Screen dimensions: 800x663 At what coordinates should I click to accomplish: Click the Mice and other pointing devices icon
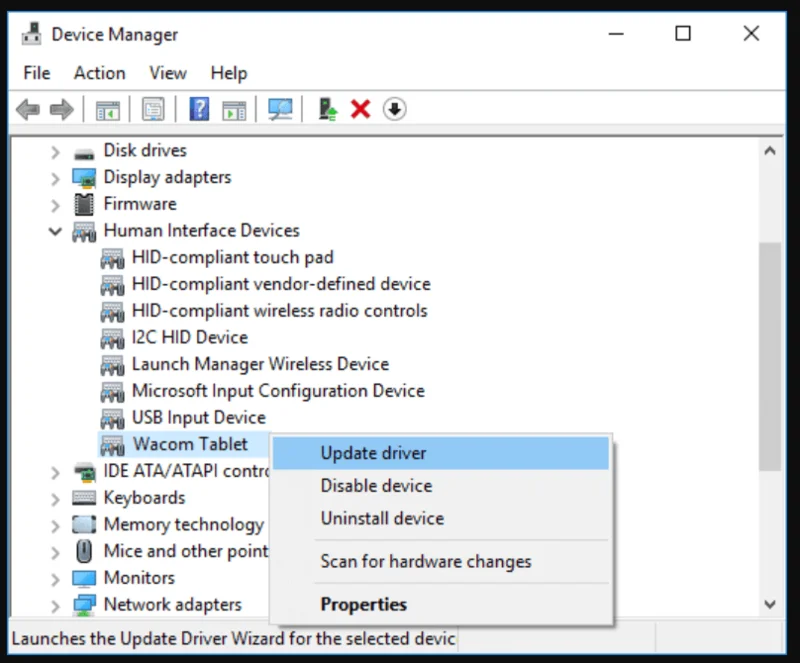click(x=84, y=551)
